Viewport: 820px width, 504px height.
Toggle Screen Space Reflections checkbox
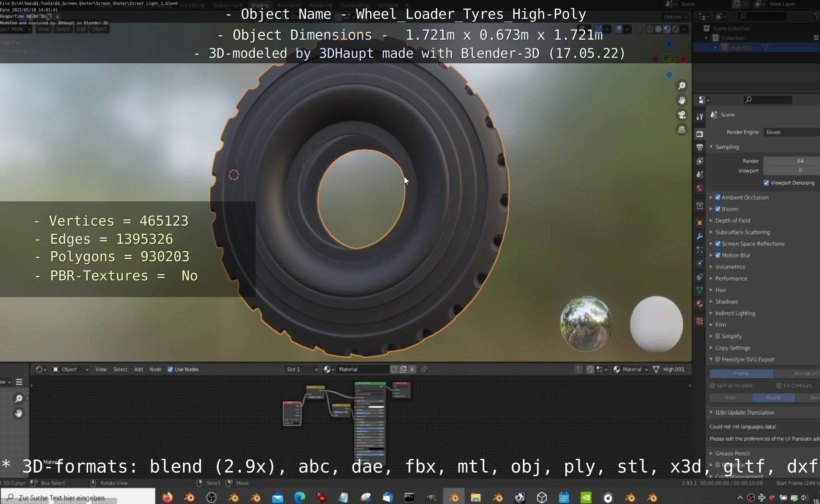tap(718, 244)
